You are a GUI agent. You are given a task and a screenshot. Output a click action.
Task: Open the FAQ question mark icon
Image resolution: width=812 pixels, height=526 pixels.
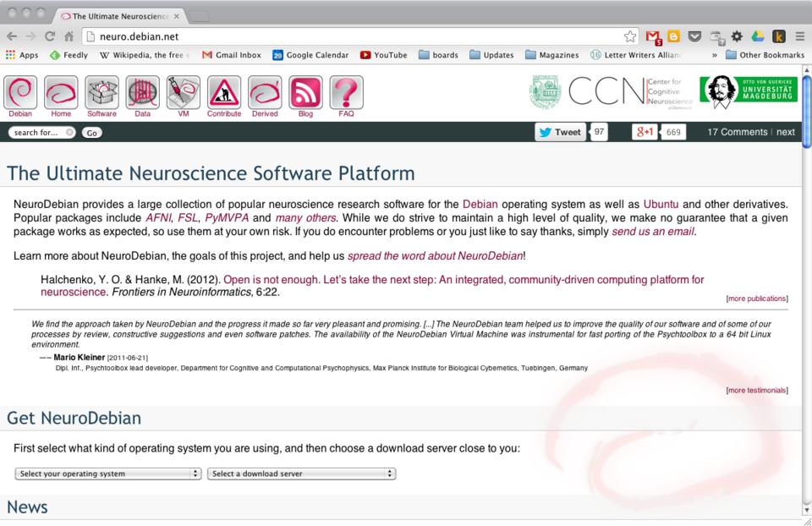click(x=346, y=95)
